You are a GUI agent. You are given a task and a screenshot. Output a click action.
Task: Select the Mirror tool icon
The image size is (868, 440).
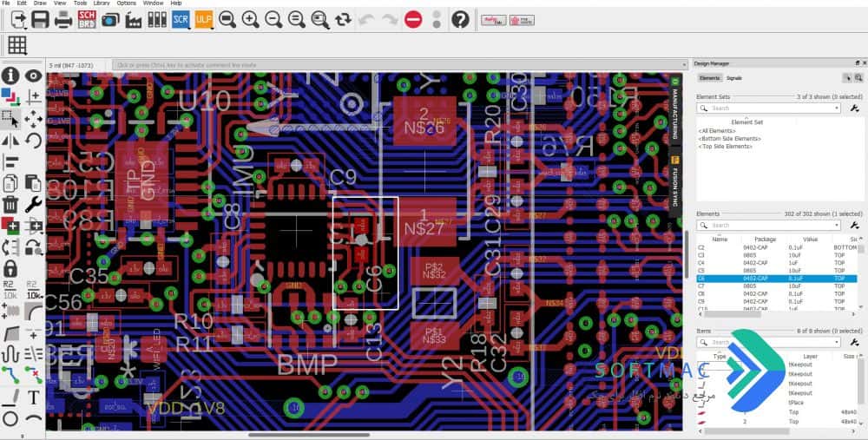click(10, 140)
